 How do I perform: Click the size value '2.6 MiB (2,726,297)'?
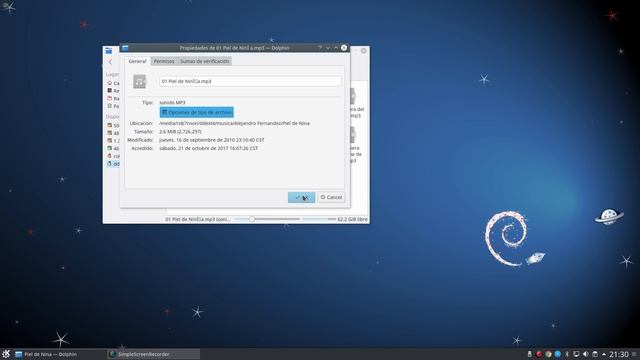pos(180,131)
